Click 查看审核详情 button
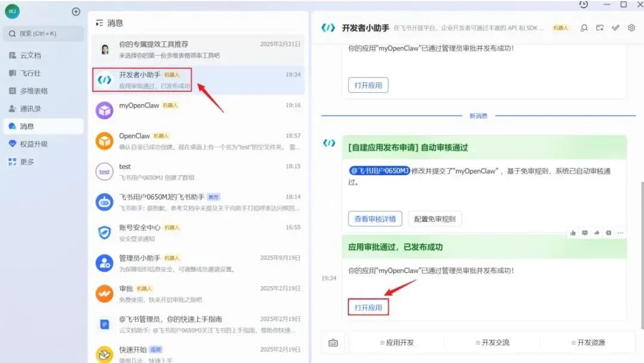This screenshot has height=363, width=644. point(375,219)
